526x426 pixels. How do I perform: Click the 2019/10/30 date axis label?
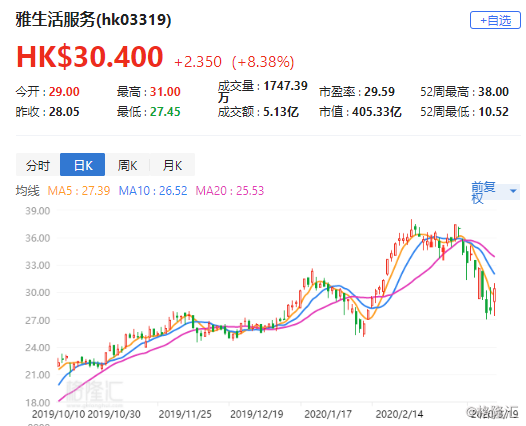point(114,414)
